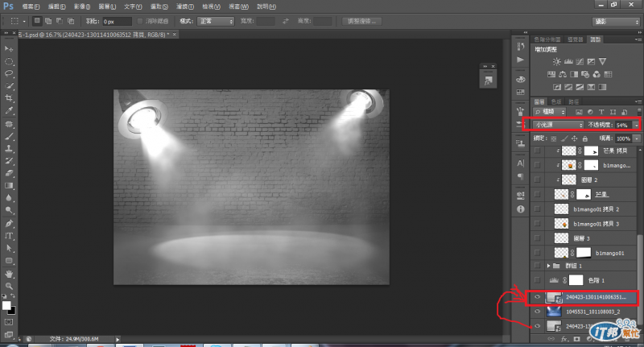Filter layers by type layers (T icon)

click(601, 112)
